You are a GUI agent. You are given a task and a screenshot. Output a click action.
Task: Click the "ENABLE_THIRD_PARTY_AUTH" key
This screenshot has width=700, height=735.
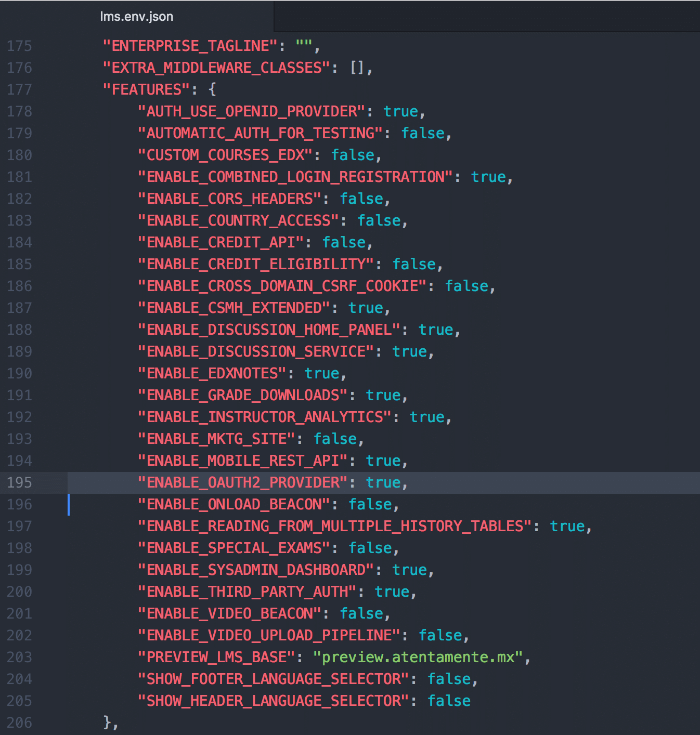click(248, 592)
